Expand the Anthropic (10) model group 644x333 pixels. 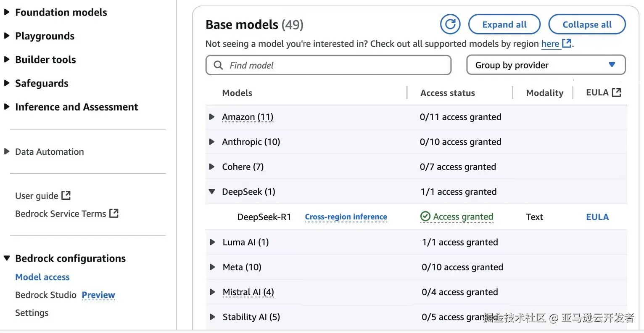212,142
